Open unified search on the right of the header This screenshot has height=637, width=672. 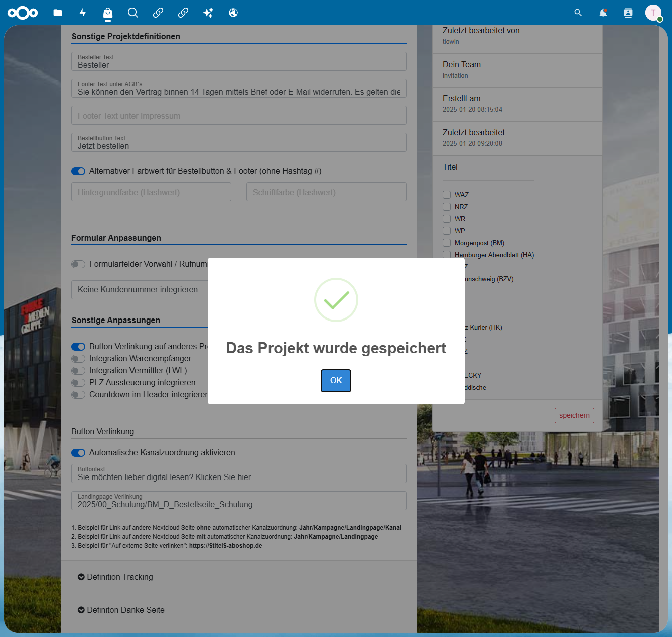pyautogui.click(x=578, y=13)
